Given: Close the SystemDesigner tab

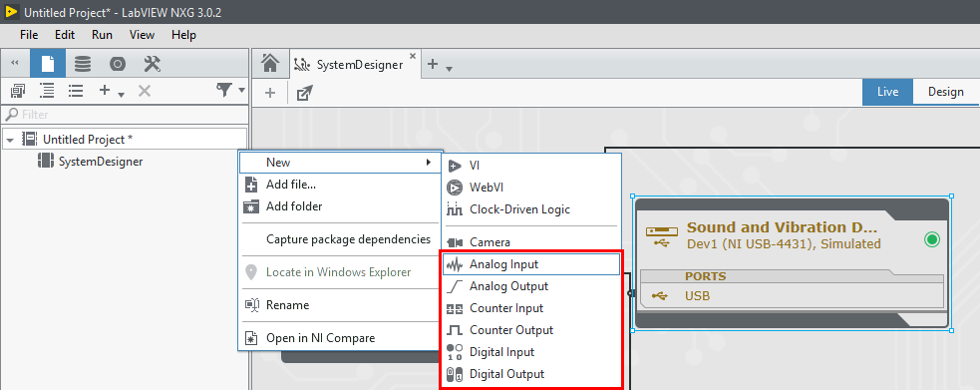Looking at the screenshot, I should tap(413, 56).
